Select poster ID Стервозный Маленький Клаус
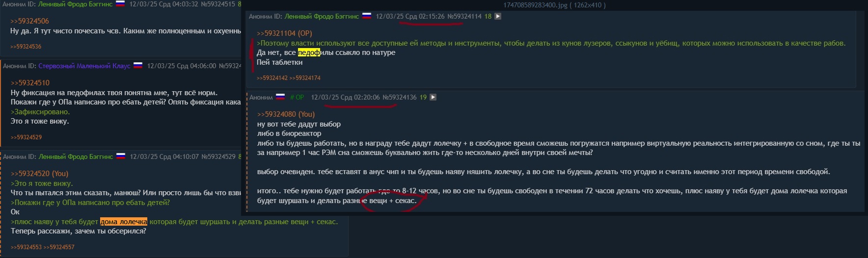 pos(84,66)
